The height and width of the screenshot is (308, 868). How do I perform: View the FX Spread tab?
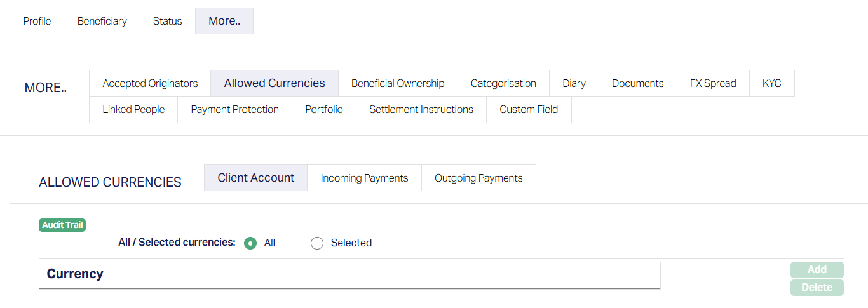coord(713,83)
